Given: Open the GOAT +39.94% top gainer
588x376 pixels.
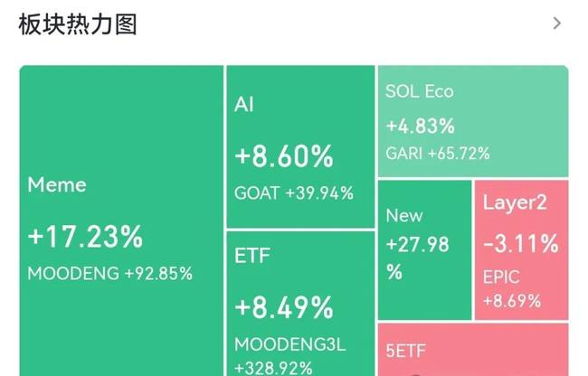Looking at the screenshot, I should (294, 193).
